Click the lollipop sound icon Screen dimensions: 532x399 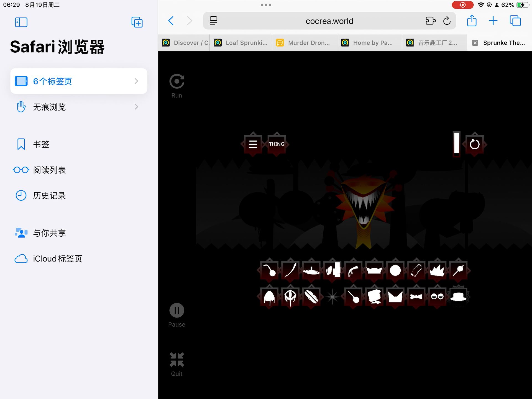click(x=458, y=270)
